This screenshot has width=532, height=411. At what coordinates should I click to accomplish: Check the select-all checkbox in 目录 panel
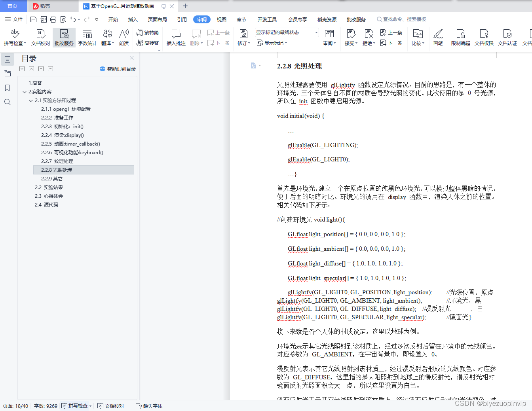pyautogui.click(x=22, y=68)
